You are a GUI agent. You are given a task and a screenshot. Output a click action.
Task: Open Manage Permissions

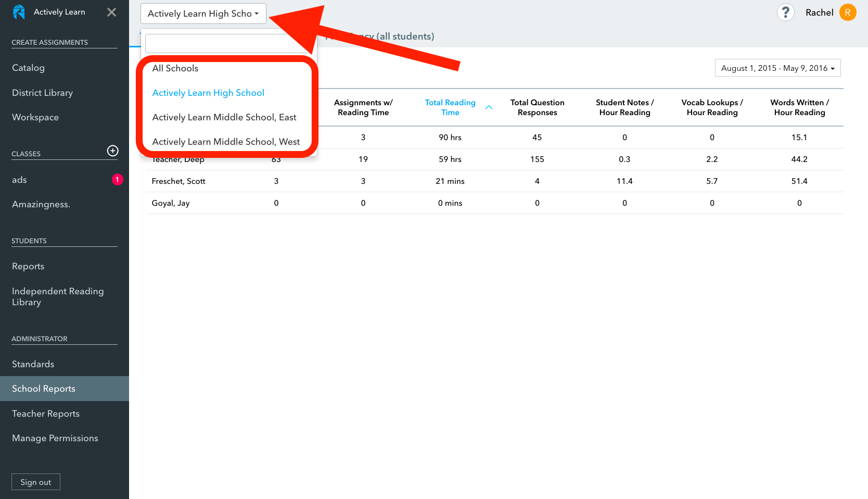click(x=55, y=438)
